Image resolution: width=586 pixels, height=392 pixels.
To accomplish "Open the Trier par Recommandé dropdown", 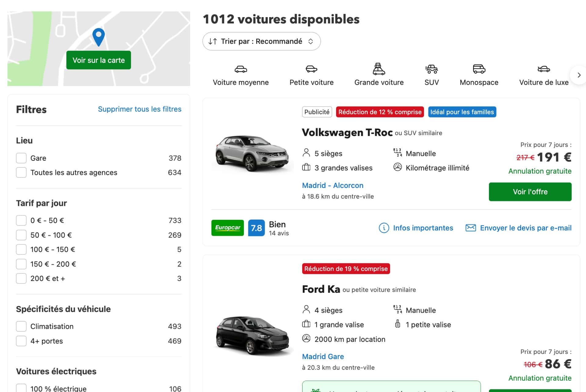I will click(261, 41).
